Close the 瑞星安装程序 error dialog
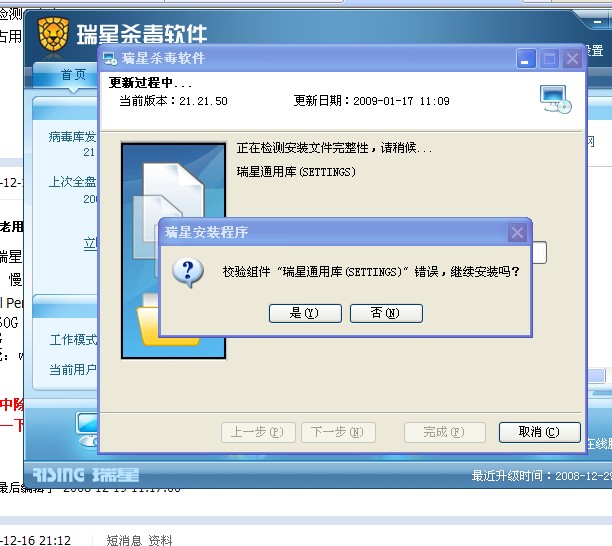The height and width of the screenshot is (546, 612). point(517,233)
